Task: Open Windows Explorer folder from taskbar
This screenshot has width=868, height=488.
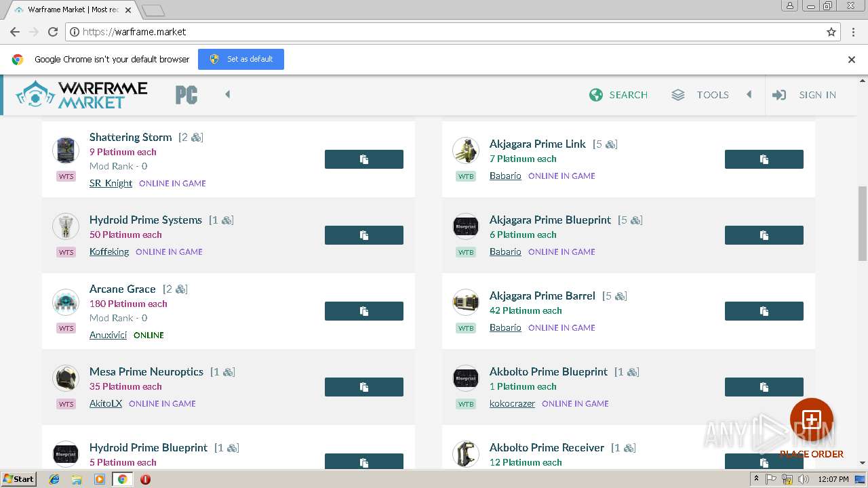Action: pyautogui.click(x=77, y=479)
